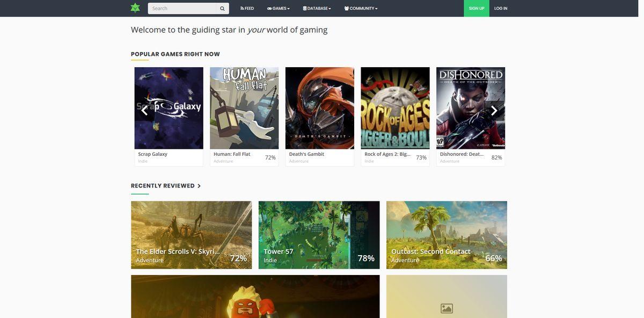Open the Human: Fall Flat cover art
This screenshot has height=318, width=644.
244,108
